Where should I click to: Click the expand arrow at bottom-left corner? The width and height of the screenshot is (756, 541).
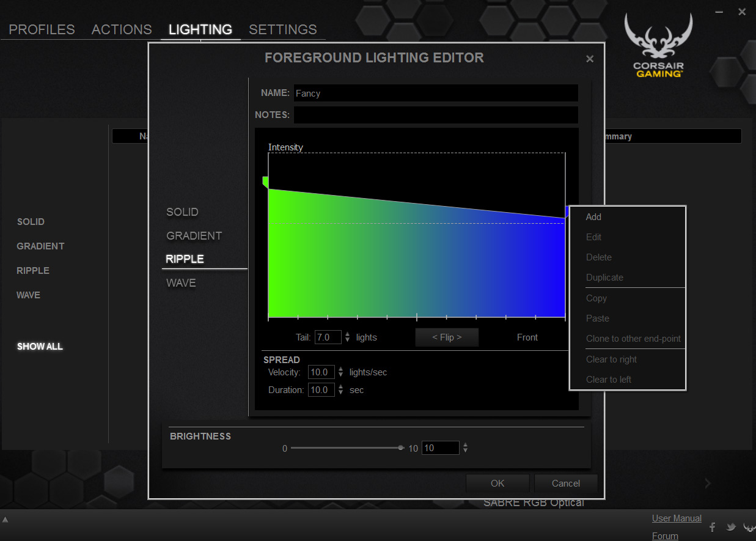point(6,520)
